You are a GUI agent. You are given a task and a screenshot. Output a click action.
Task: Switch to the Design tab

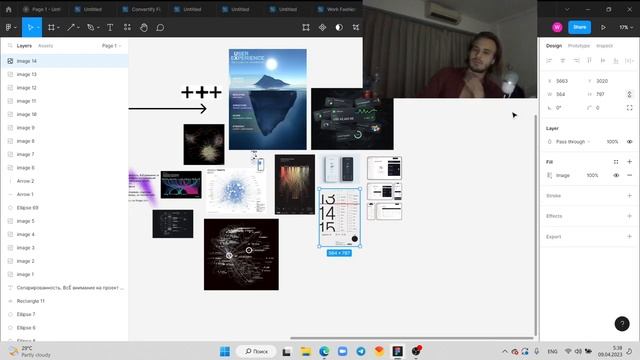click(x=554, y=46)
